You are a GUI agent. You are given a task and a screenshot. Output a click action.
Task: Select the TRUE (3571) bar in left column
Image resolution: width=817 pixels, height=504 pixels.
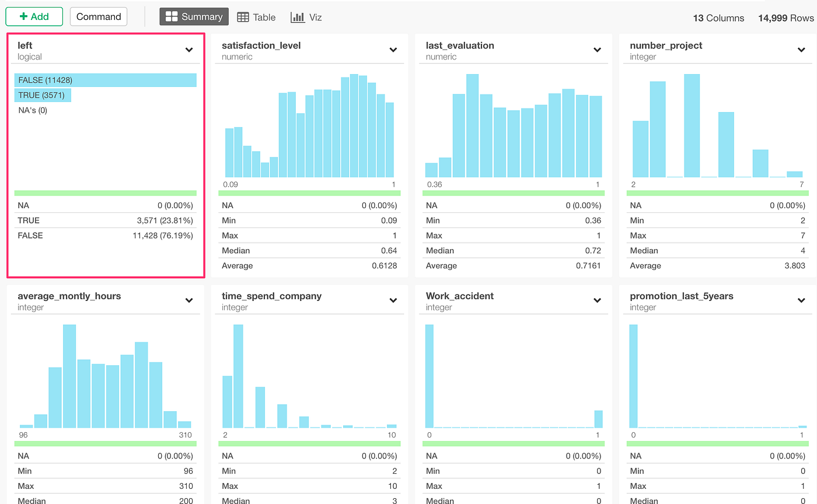43,94
